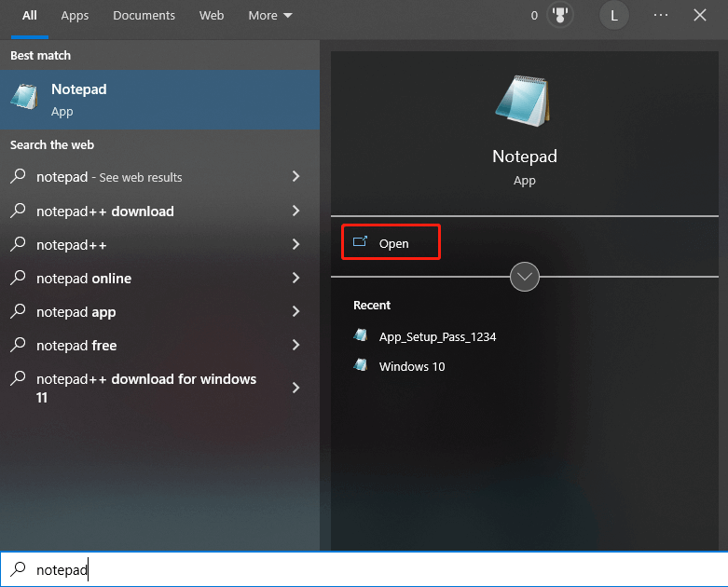Click the search box containing 'notepad'
Screen dimensions: 728x587
[364, 569]
